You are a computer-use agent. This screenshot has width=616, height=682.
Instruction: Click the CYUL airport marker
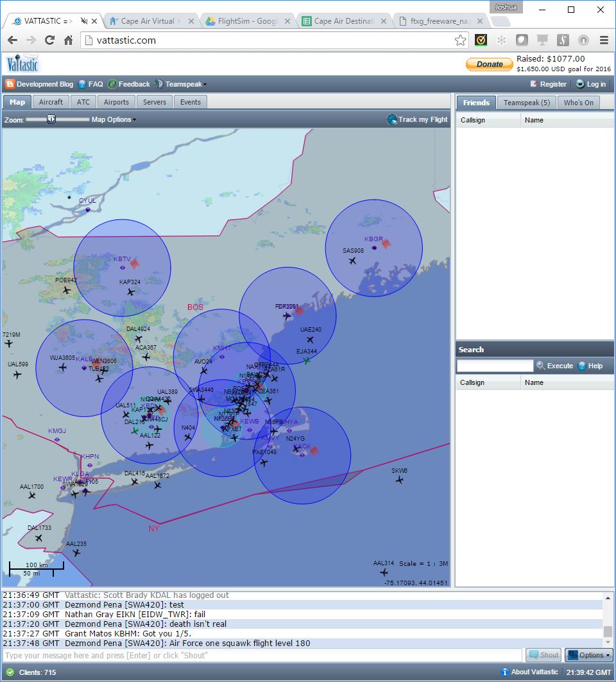(x=88, y=210)
